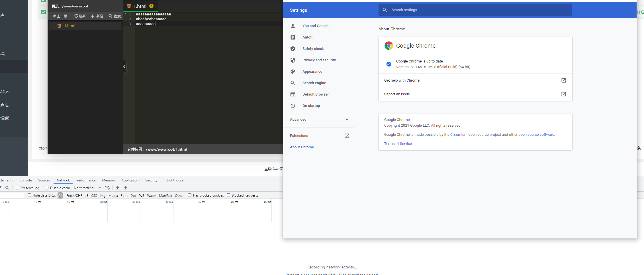Click the open source software link
This screenshot has width=644, height=275.
(x=536, y=134)
